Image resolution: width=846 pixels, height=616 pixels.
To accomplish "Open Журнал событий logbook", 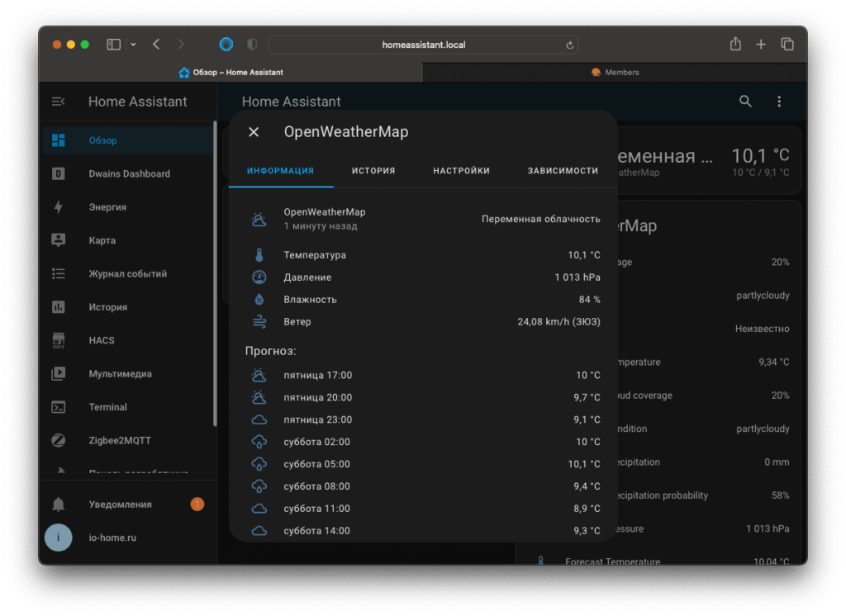I will [128, 274].
